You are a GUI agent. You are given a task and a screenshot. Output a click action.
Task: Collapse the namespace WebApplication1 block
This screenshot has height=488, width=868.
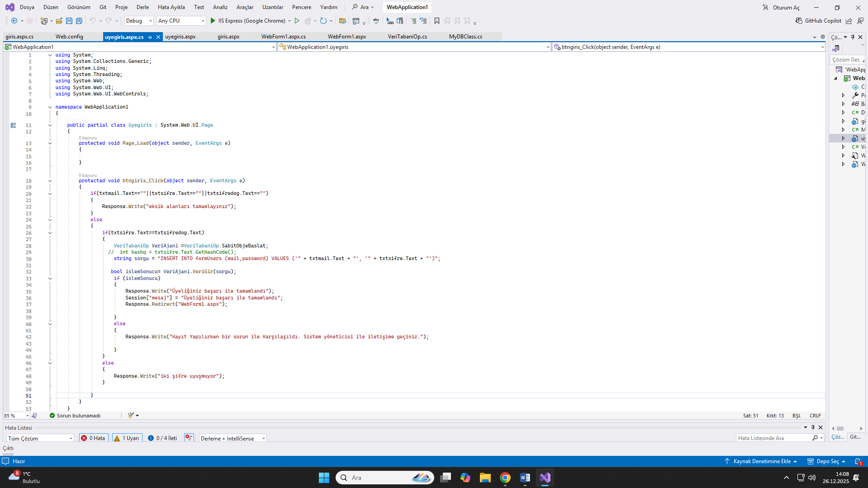pyautogui.click(x=50, y=107)
